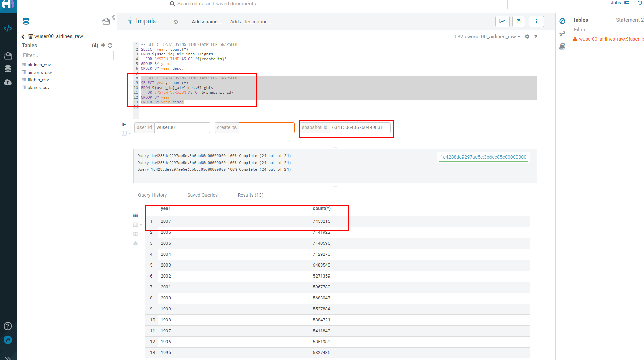Create a new table with plus icon
This screenshot has height=360, width=644.
(103, 45)
